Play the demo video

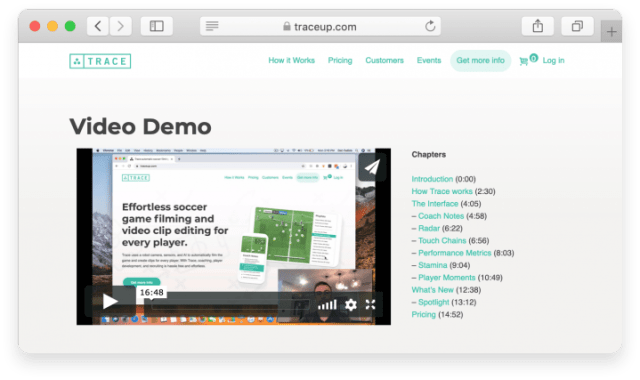point(110,302)
